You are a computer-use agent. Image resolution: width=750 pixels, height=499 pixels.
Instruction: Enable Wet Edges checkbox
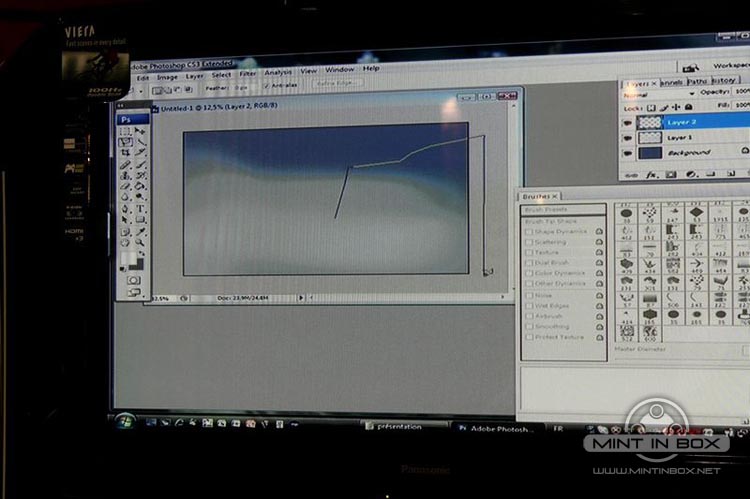click(529, 306)
